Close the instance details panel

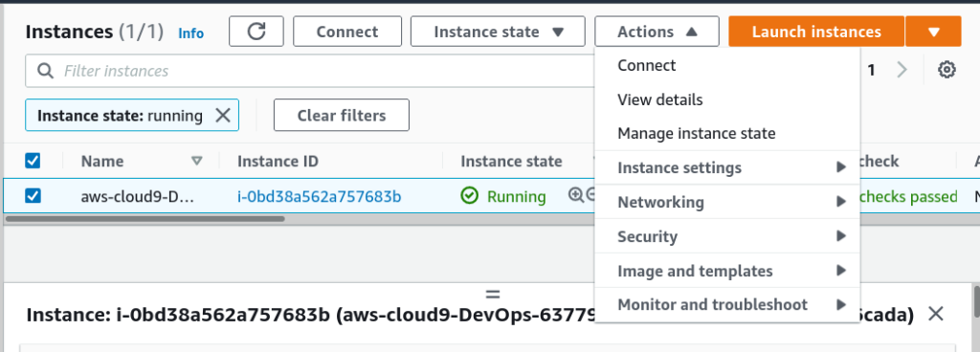[936, 314]
